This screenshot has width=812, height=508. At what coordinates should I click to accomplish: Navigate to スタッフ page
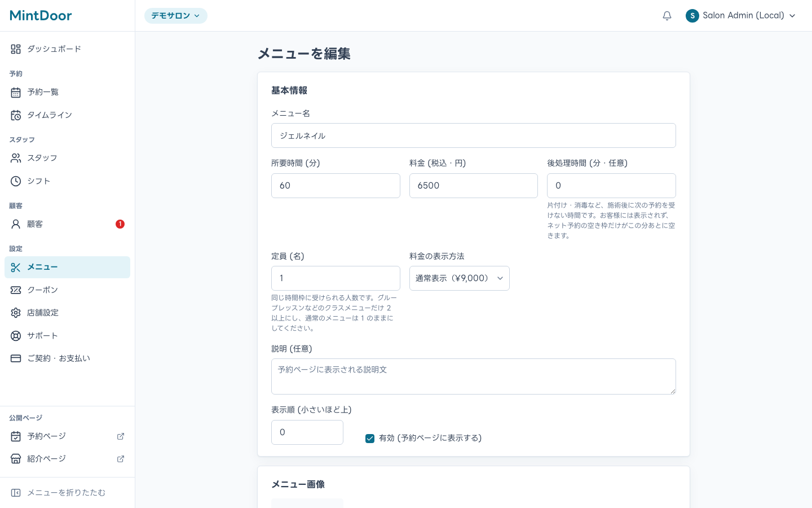(x=67, y=158)
